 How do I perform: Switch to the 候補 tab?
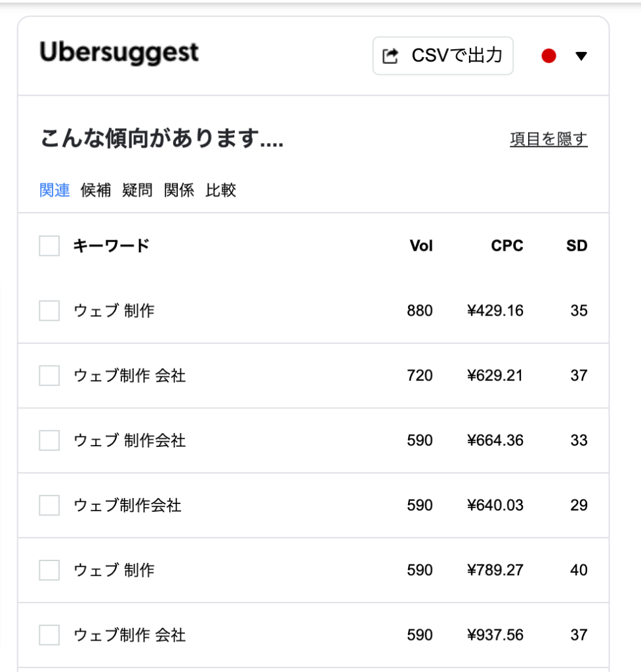point(96,190)
